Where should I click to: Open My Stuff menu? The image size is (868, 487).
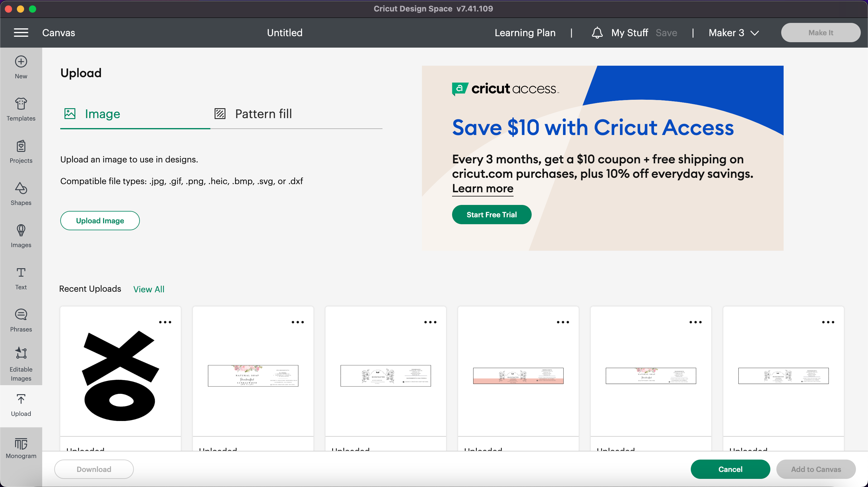pos(630,32)
